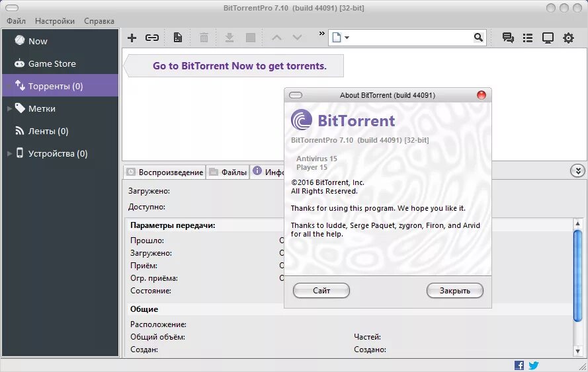Viewport: 588px width, 372px height.
Task: Select Устройства (0) sidebar item
Action: click(x=60, y=153)
